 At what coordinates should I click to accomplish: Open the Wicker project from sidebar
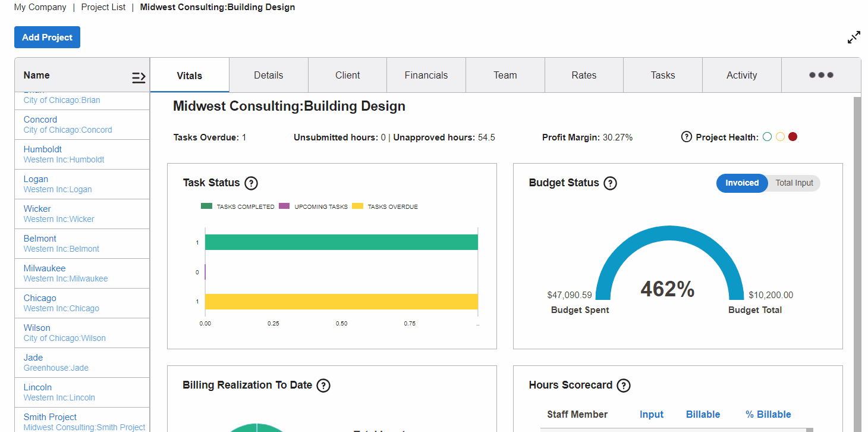37,209
